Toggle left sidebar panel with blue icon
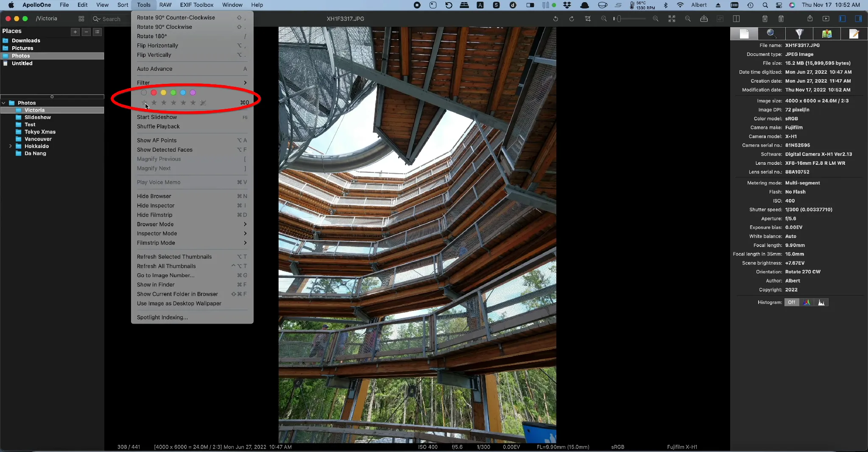The height and width of the screenshot is (452, 868). pyautogui.click(x=842, y=19)
